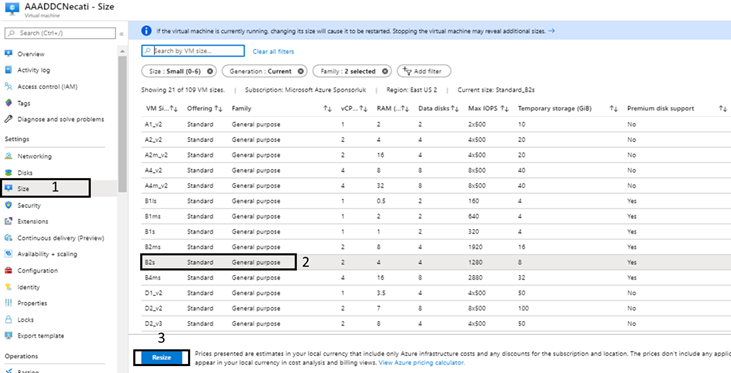The image size is (731, 373).
Task: Click the Activity log icon
Action: coord(8,70)
